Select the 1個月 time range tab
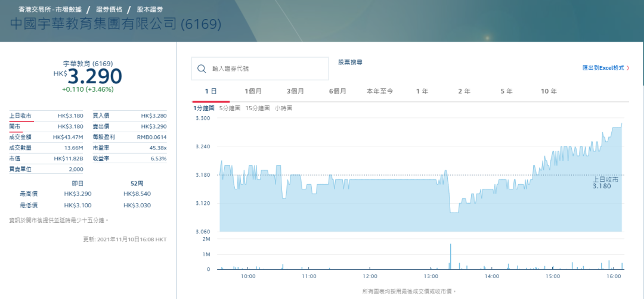This screenshot has width=644, height=299. click(253, 92)
